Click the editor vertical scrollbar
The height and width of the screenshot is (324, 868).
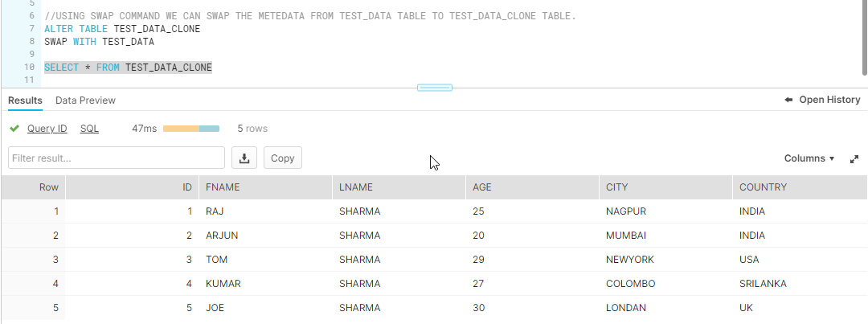pos(864,37)
